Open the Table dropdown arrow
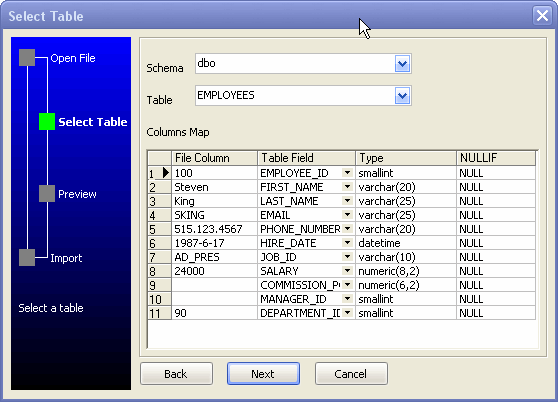The height and width of the screenshot is (402, 558). pos(402,96)
